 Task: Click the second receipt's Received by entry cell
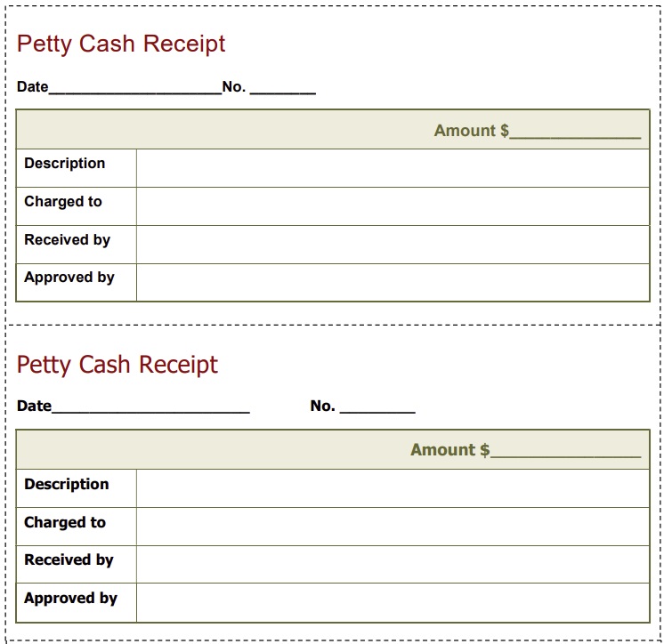tap(393, 565)
